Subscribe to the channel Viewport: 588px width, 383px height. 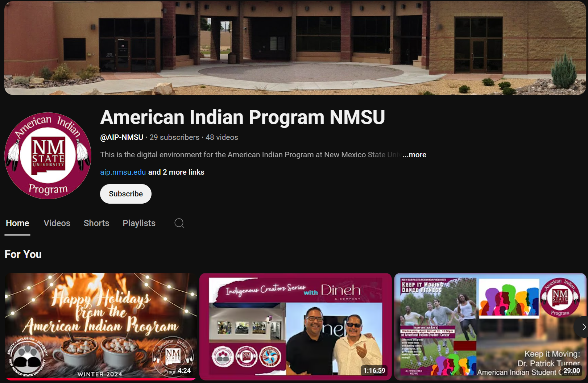pos(126,194)
